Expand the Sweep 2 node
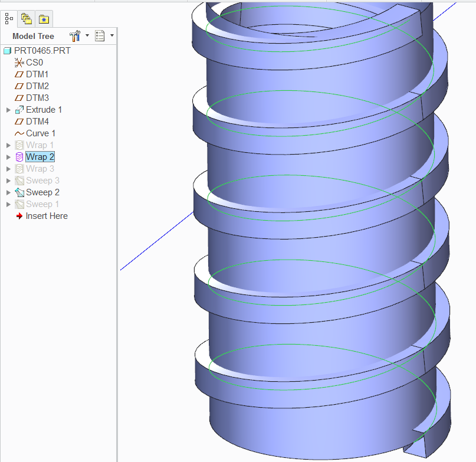 [8, 192]
